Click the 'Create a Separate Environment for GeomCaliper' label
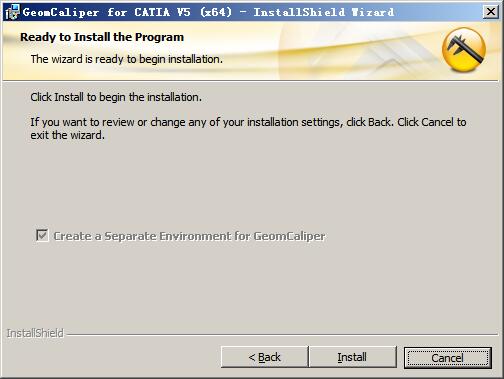 pos(189,236)
